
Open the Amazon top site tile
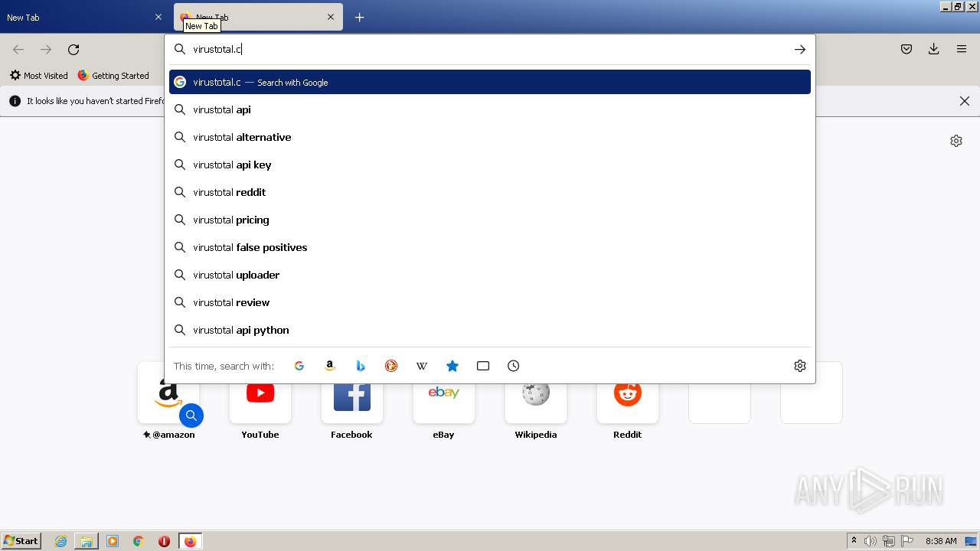168,403
